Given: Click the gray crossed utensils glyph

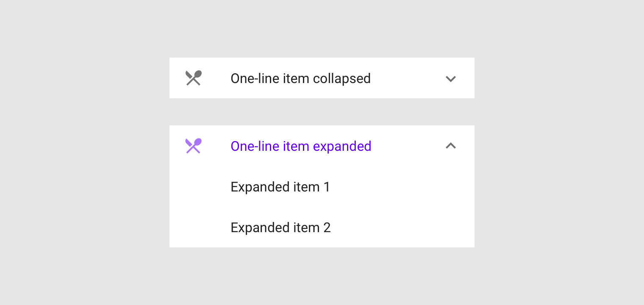Looking at the screenshot, I should [194, 78].
